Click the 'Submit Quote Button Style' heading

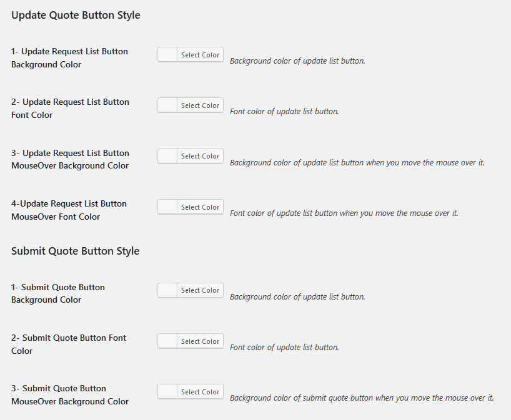(76, 251)
